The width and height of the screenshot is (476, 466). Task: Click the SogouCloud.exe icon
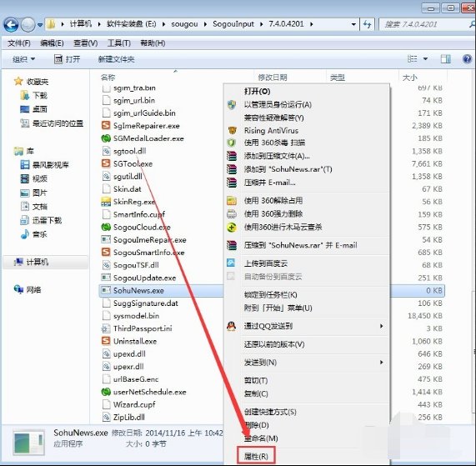click(x=106, y=227)
